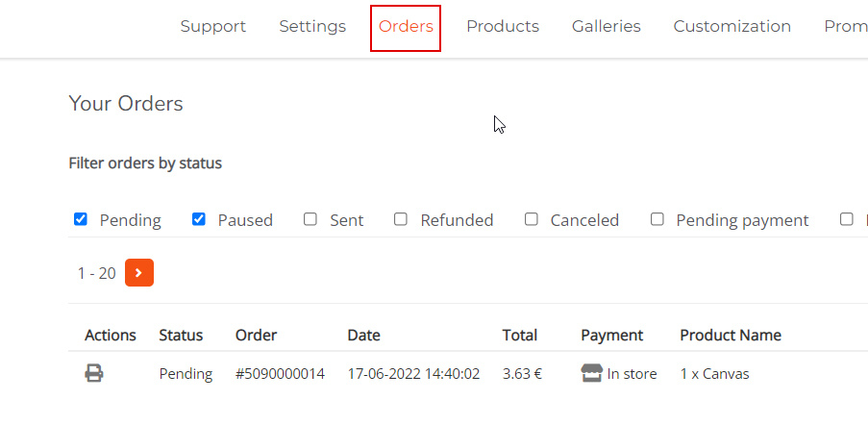Go to the Galleries tab
This screenshot has height=425, width=868.
click(x=606, y=27)
